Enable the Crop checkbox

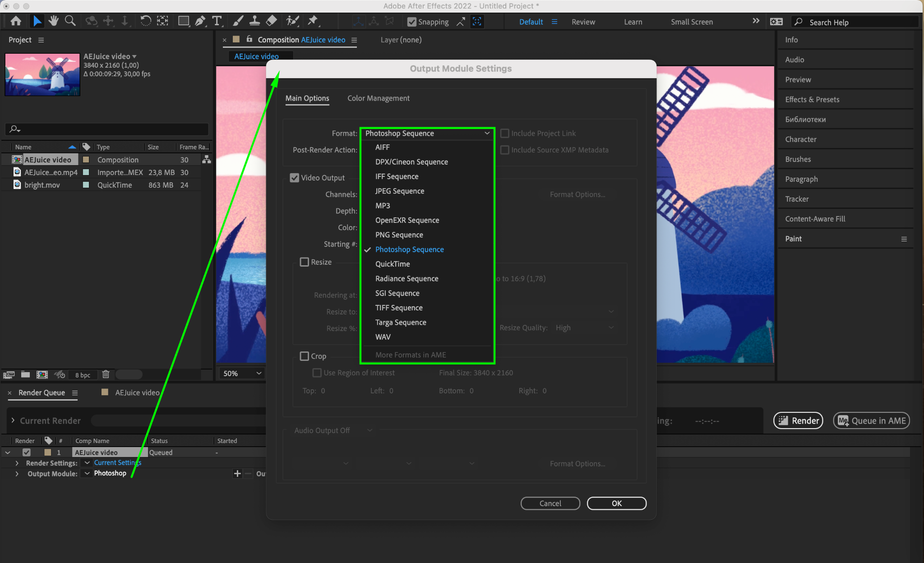305,356
